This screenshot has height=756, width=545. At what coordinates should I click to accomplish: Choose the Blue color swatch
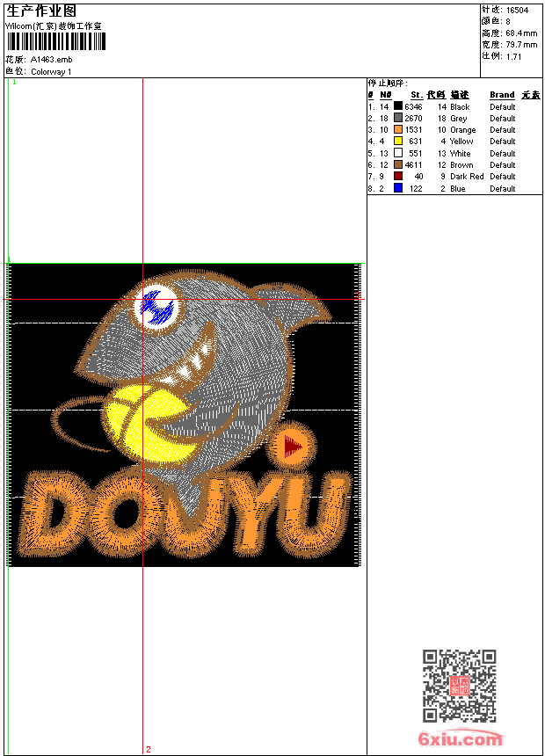point(398,188)
